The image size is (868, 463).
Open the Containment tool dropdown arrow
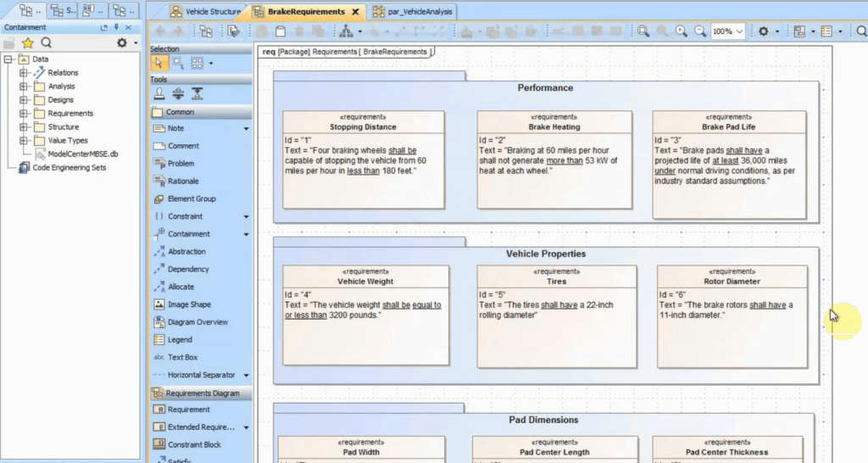(247, 234)
